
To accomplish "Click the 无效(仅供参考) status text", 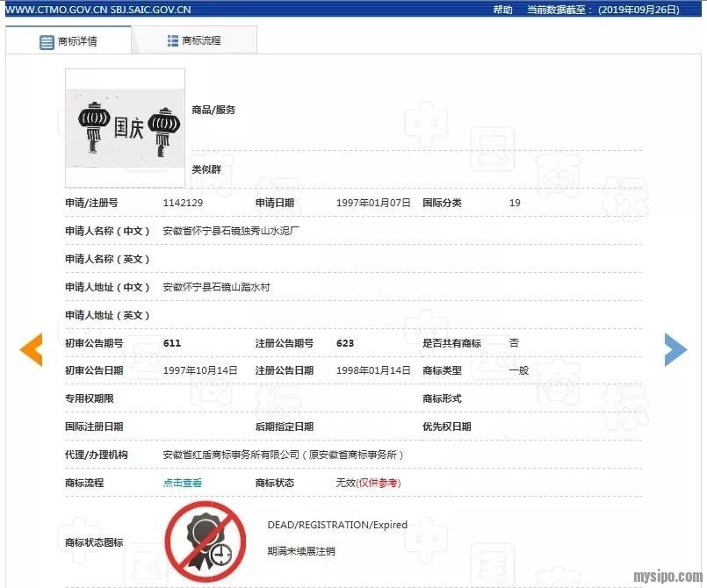I will click(368, 483).
